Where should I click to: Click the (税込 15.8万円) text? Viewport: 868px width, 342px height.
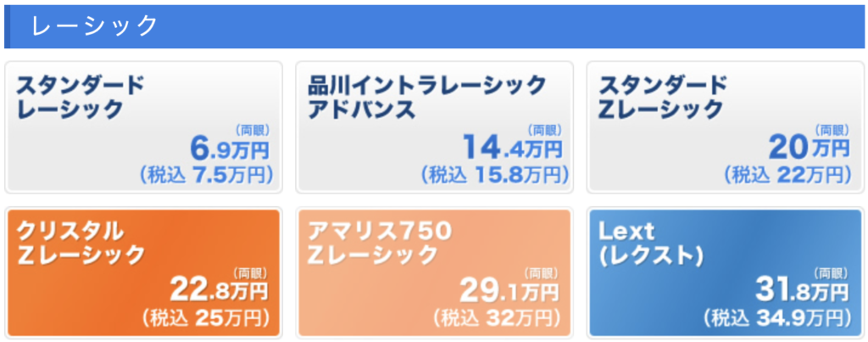click(x=494, y=176)
